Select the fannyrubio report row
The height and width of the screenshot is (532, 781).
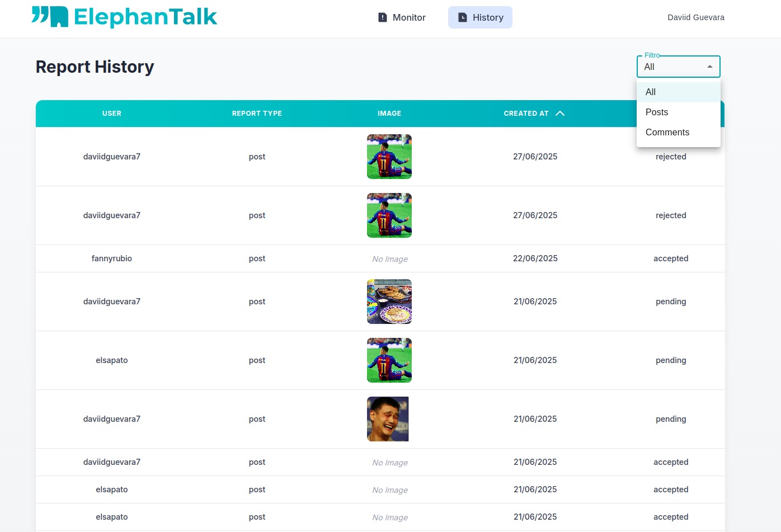112,258
